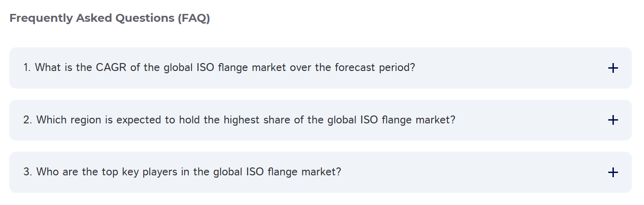Click the plus icon beside the highest share question
This screenshot has width=644, height=205.
pyautogui.click(x=612, y=120)
